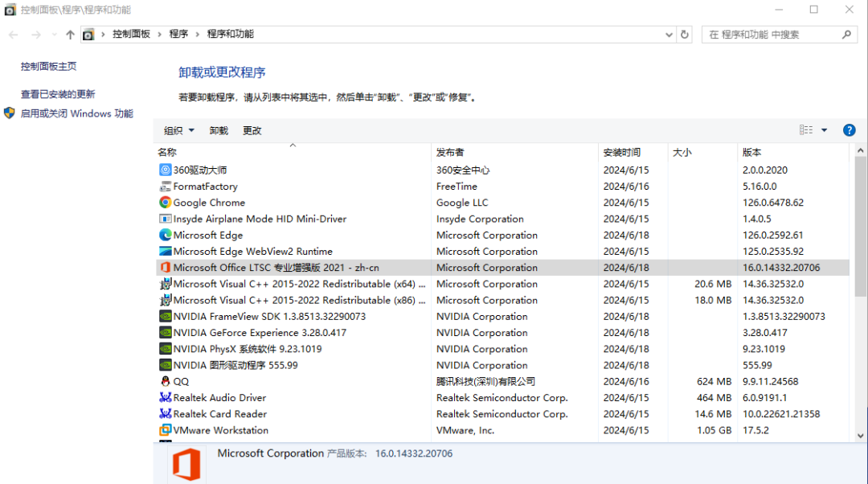Viewport: 868px width, 484px height.
Task: Open 启用或关闭 Windows 功能 link
Action: coord(77,113)
